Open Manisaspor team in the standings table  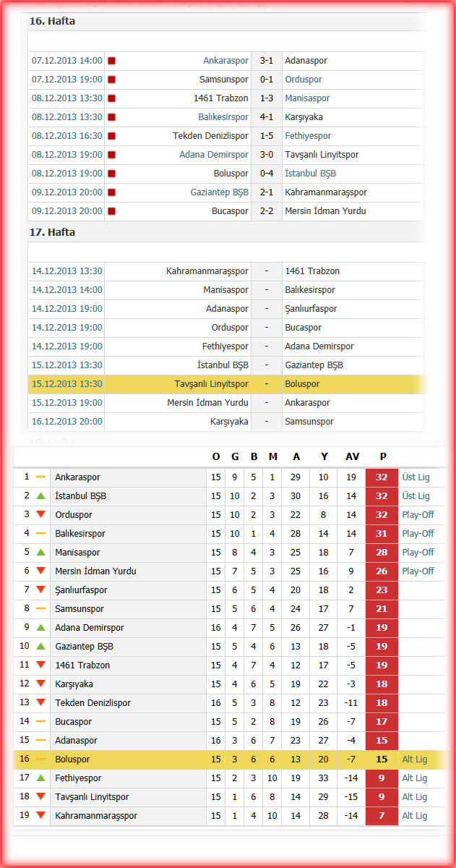(x=77, y=552)
